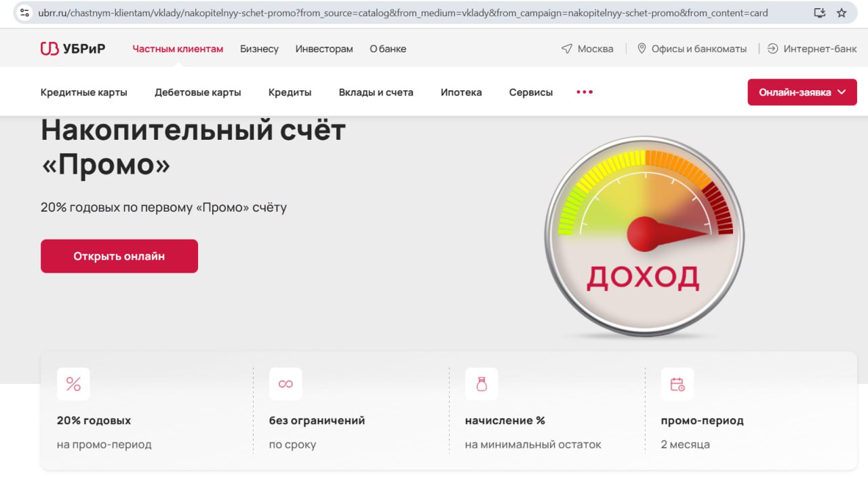868x477 pixels.
Task: Open the Частным клиентам tab
Action: [x=178, y=49]
